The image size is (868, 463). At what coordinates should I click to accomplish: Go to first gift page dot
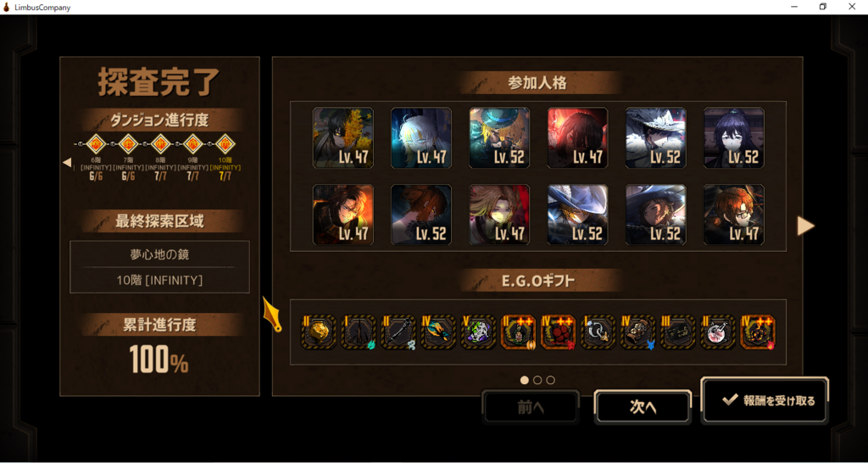point(524,380)
